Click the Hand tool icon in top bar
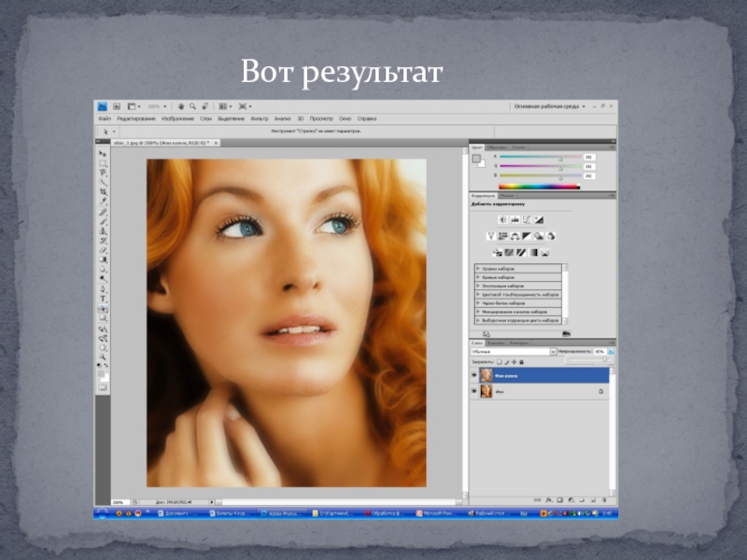The width and height of the screenshot is (747, 560). click(x=181, y=106)
